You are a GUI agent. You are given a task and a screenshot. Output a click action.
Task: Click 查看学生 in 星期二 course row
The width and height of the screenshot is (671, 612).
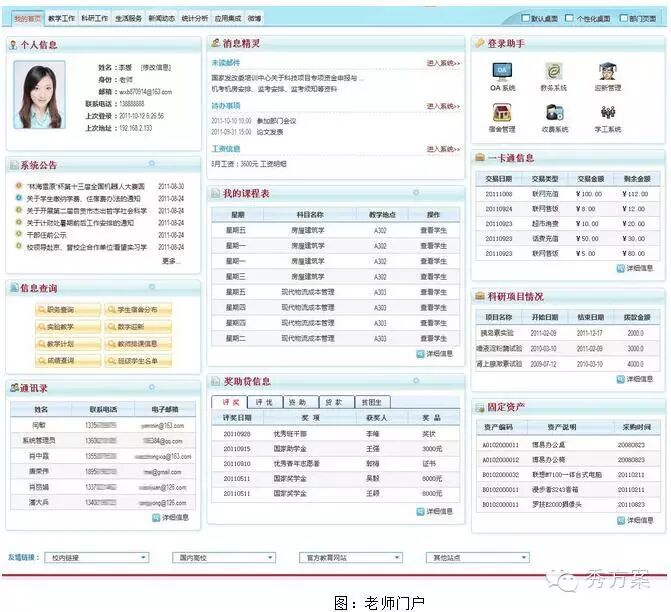pyautogui.click(x=433, y=339)
